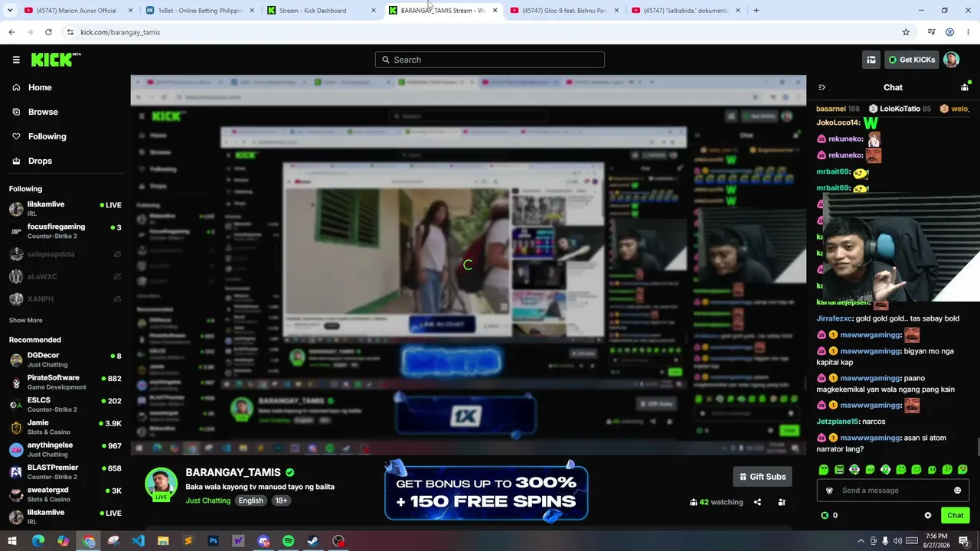Viewport: 980px width, 551px height.
Task: Click the 1xBet bonus 300% banner
Action: tap(486, 492)
